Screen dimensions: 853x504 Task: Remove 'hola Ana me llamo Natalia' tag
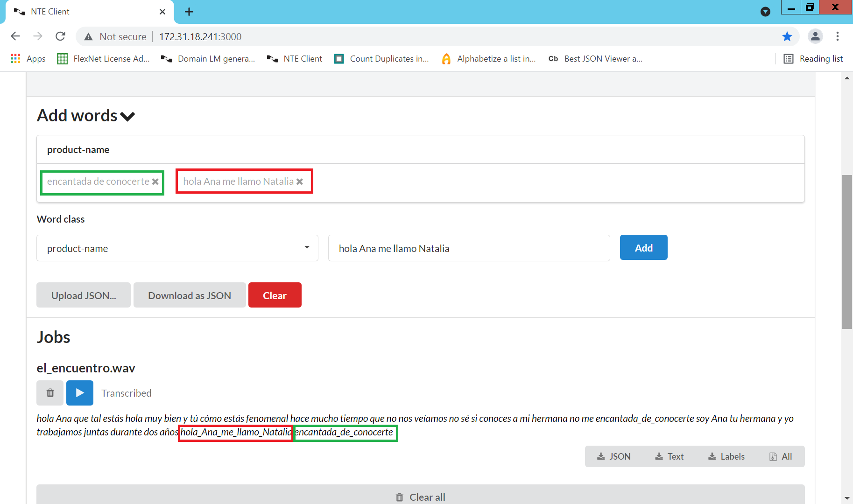pos(300,182)
